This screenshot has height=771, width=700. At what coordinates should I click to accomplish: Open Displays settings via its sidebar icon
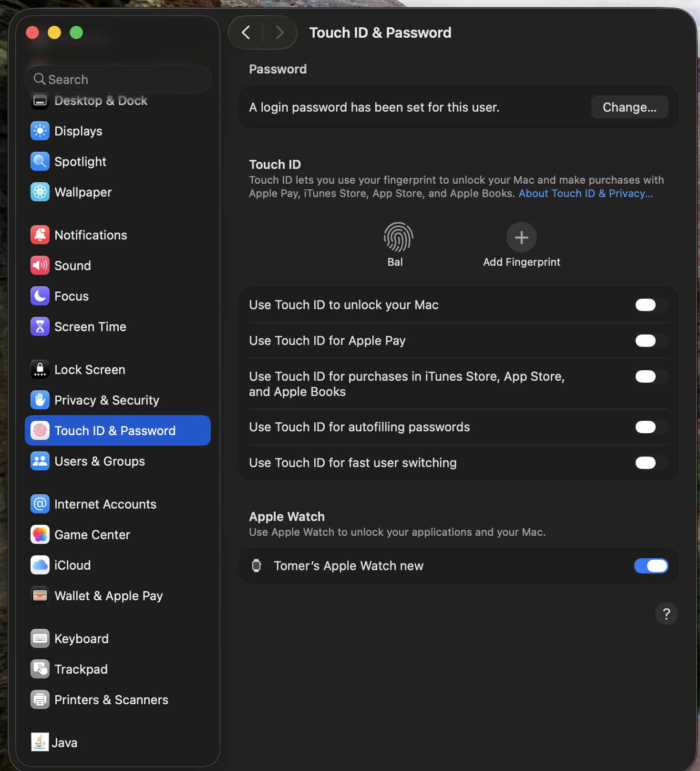pyautogui.click(x=40, y=131)
